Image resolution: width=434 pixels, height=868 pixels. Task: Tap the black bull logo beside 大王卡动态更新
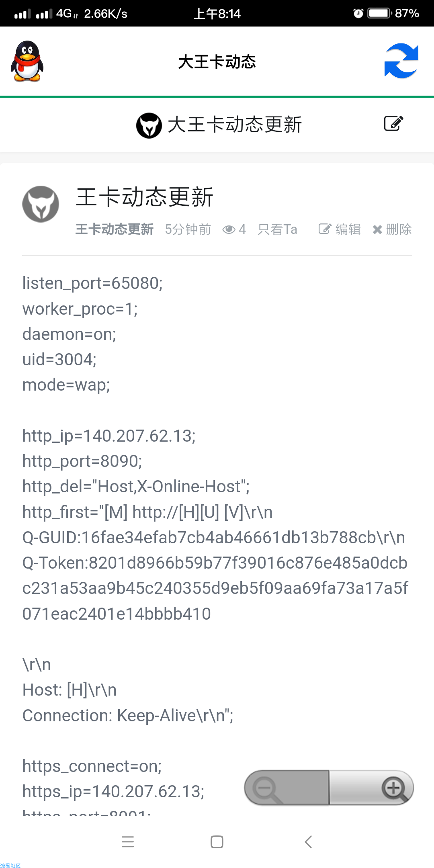pos(149,125)
